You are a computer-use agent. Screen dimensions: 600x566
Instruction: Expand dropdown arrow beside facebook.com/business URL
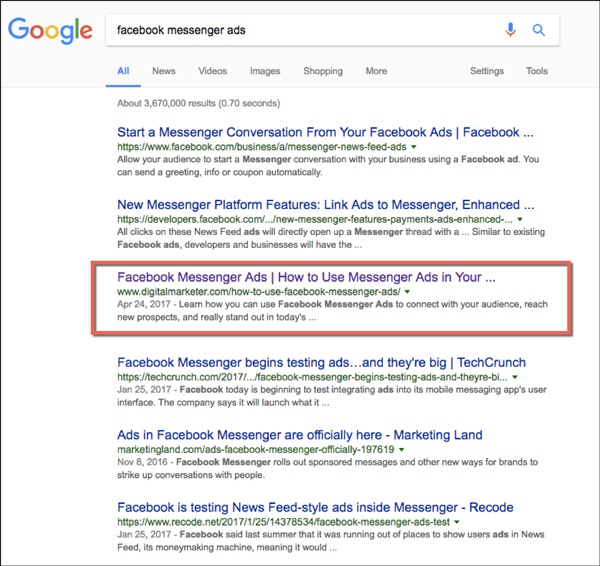point(414,147)
